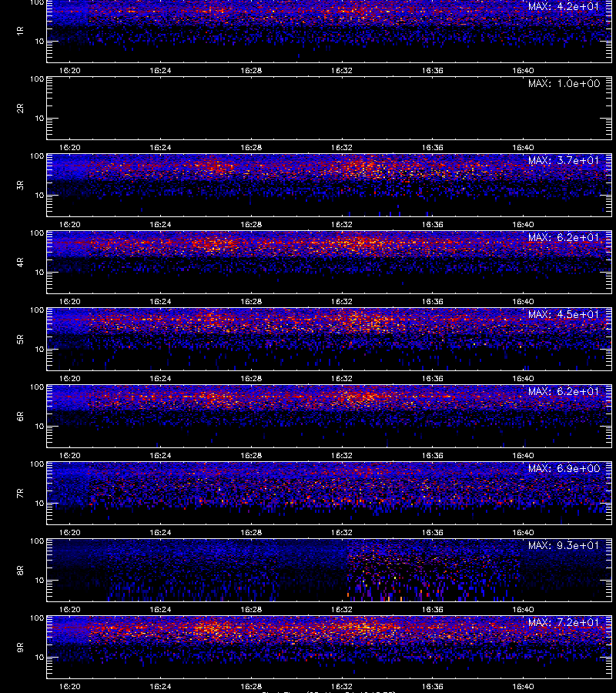Click 16:20 on the 1R time axis
This screenshot has height=693, width=616.
coord(70,71)
